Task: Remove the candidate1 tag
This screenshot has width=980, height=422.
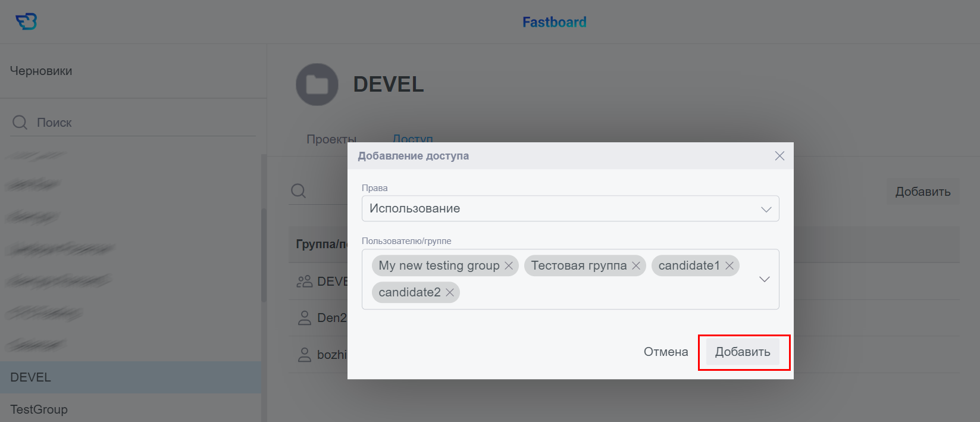Action: tap(729, 266)
